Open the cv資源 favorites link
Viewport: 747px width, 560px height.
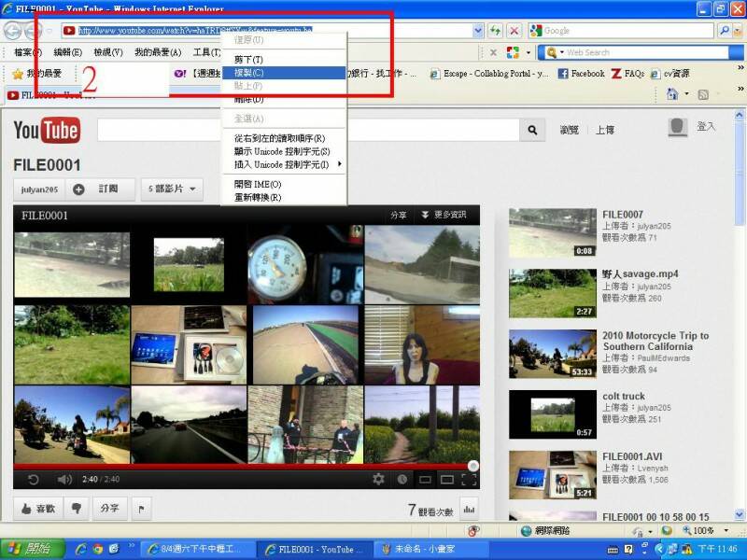point(670,74)
